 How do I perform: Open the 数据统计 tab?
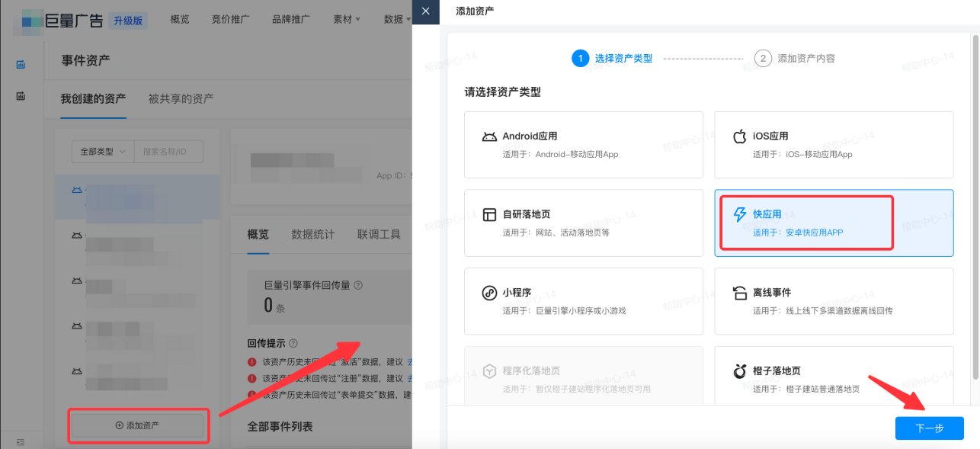pyautogui.click(x=312, y=234)
